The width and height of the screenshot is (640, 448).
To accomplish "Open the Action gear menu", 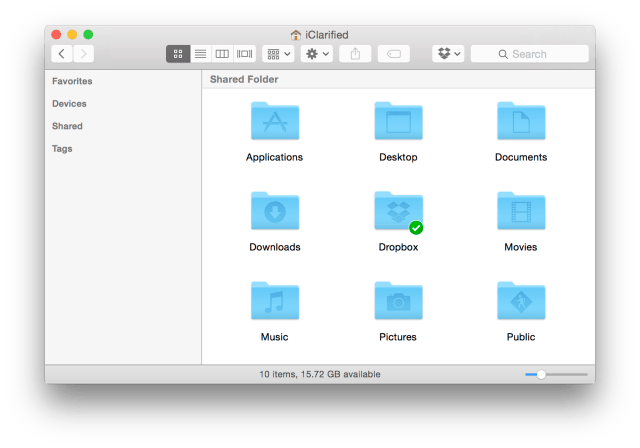I will point(317,54).
